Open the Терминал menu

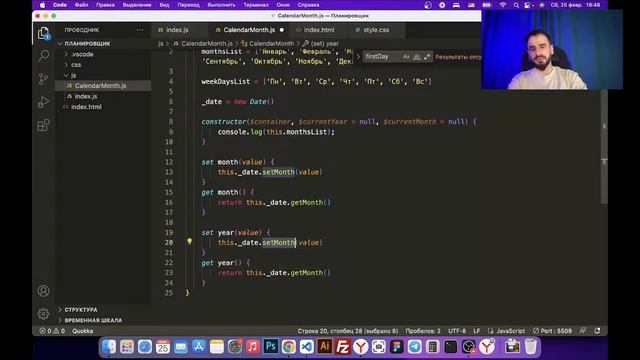(256, 5)
